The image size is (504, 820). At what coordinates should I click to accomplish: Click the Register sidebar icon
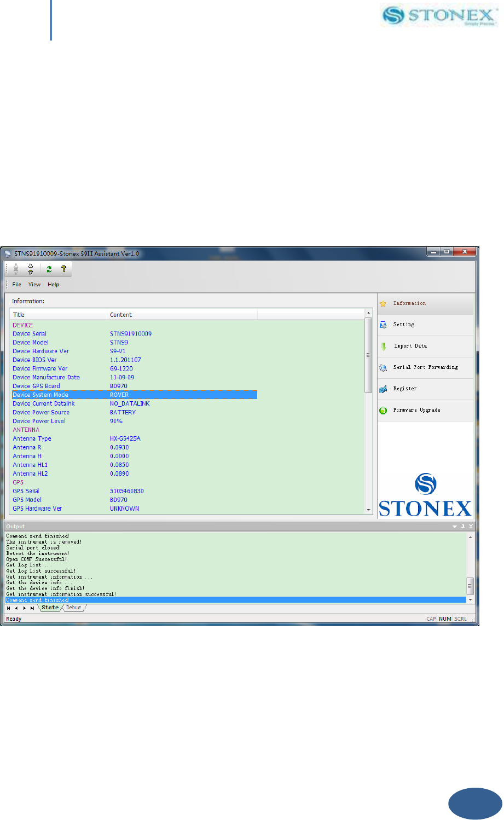(383, 389)
